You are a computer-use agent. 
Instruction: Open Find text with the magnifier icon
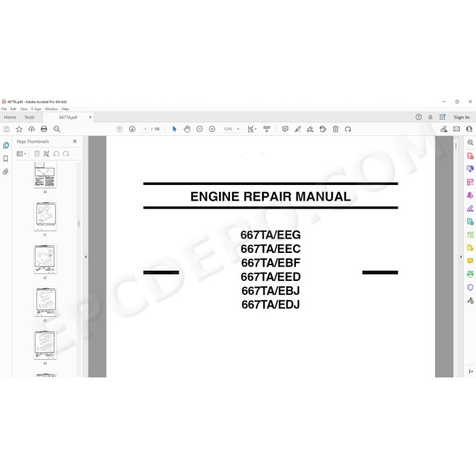pos(56,129)
